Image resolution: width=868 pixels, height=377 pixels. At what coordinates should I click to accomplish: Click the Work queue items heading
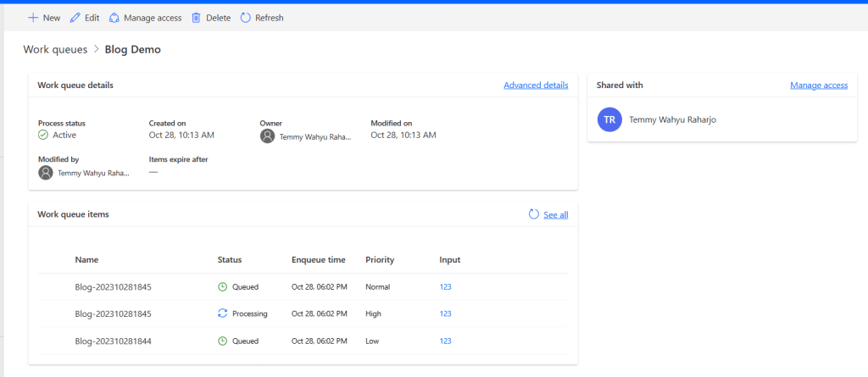click(x=73, y=214)
